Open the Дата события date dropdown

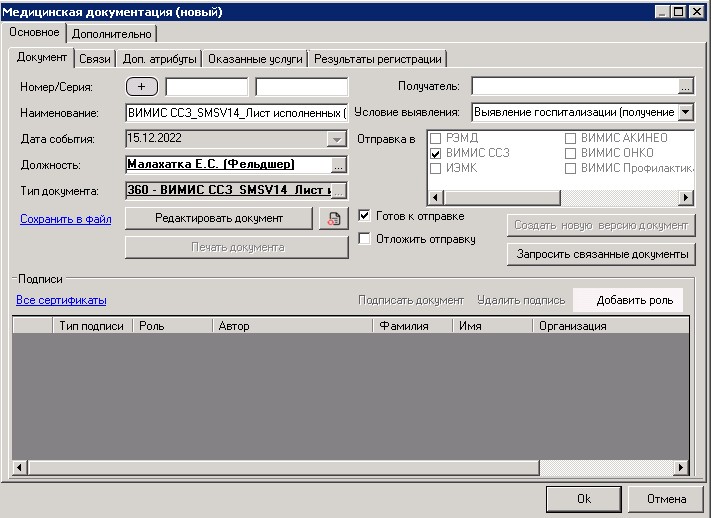click(x=337, y=139)
